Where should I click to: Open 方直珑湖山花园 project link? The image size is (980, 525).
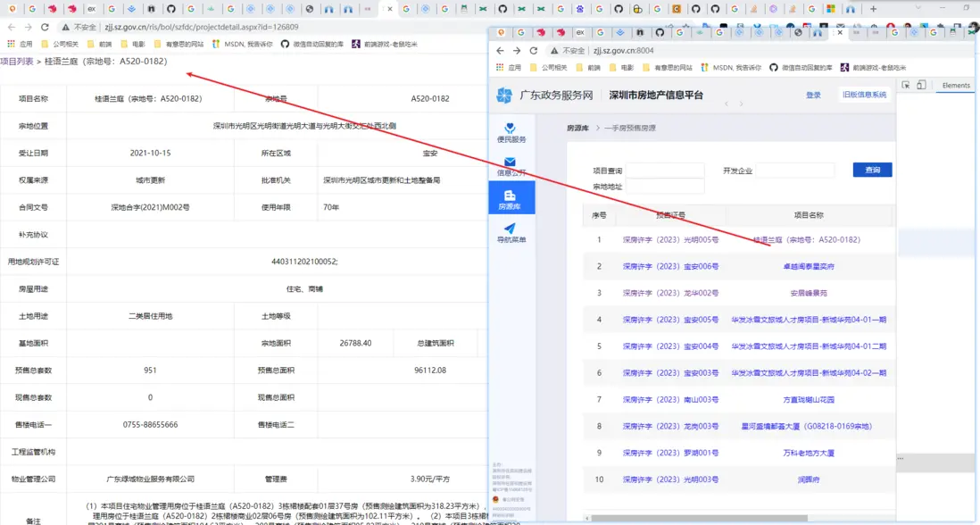808,399
